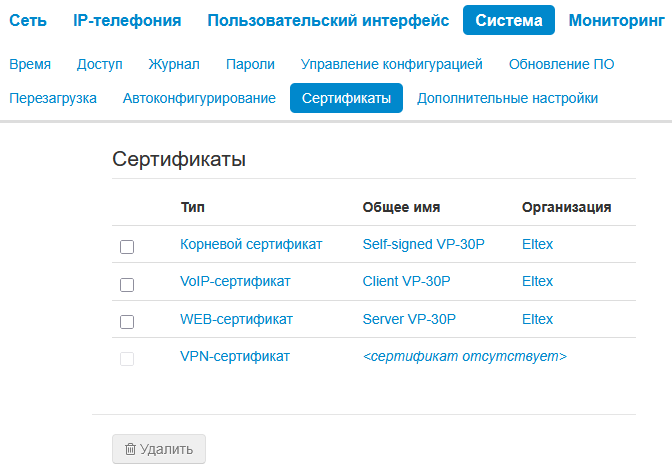672x470 pixels.
Task: Click the Self-signed VP-30P common name
Action: 423,244
